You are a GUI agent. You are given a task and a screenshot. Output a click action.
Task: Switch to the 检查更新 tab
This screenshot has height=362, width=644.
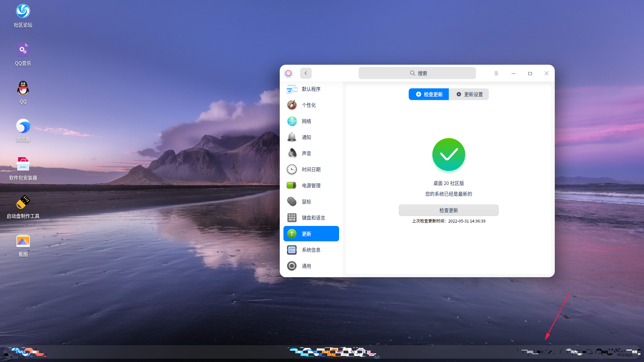click(x=428, y=94)
